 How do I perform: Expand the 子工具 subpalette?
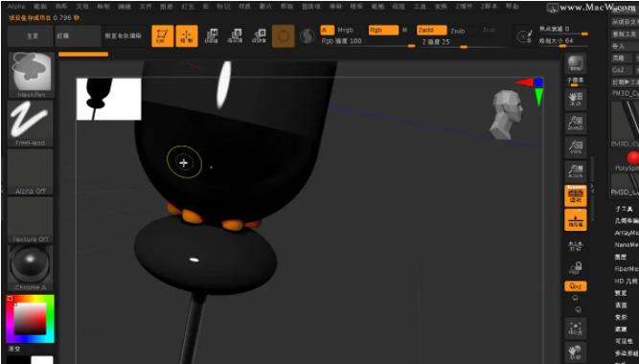pos(624,209)
